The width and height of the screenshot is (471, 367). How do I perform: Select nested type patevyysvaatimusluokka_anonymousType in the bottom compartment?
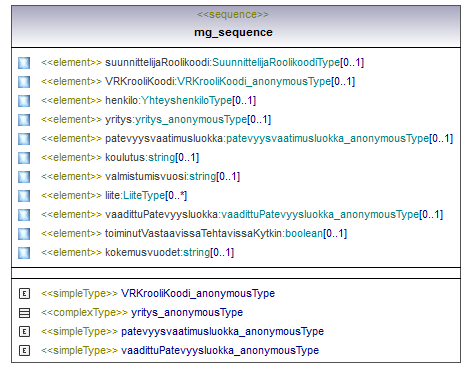point(222,332)
